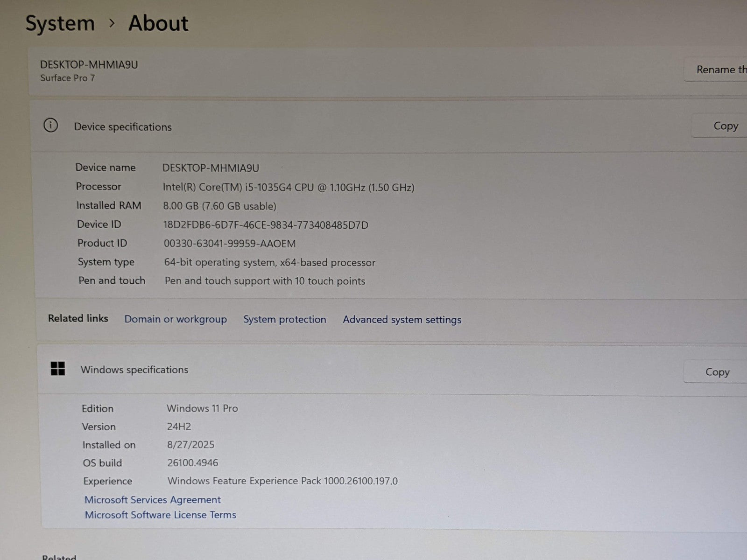
Task: Open Advanced system settings
Action: [402, 320]
